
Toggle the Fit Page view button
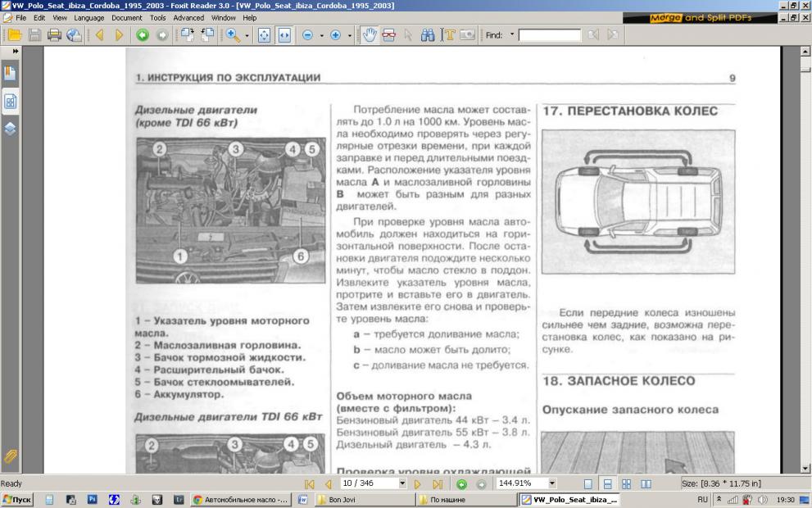(x=265, y=35)
